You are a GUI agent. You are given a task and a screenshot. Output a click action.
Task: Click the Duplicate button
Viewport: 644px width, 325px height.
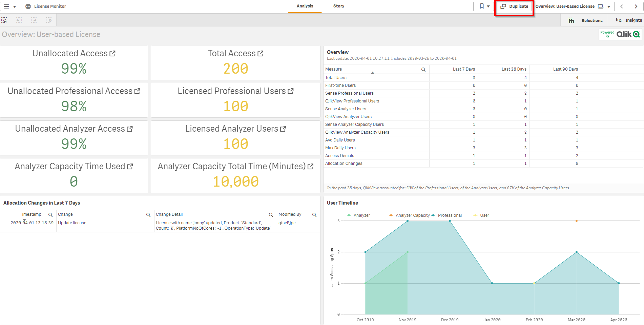point(514,6)
